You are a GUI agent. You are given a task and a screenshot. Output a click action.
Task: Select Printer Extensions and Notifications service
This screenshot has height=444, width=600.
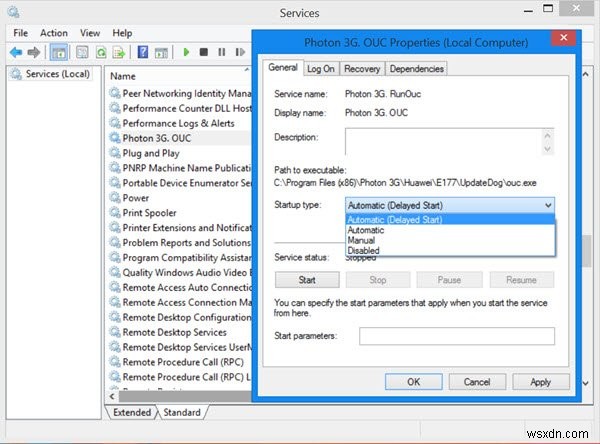(x=180, y=228)
